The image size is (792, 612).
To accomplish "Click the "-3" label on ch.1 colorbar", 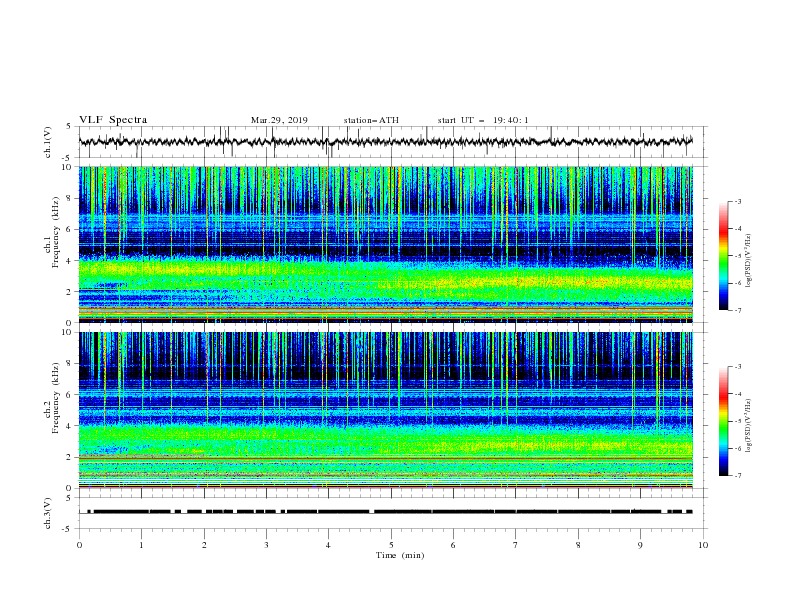I will (737, 202).
